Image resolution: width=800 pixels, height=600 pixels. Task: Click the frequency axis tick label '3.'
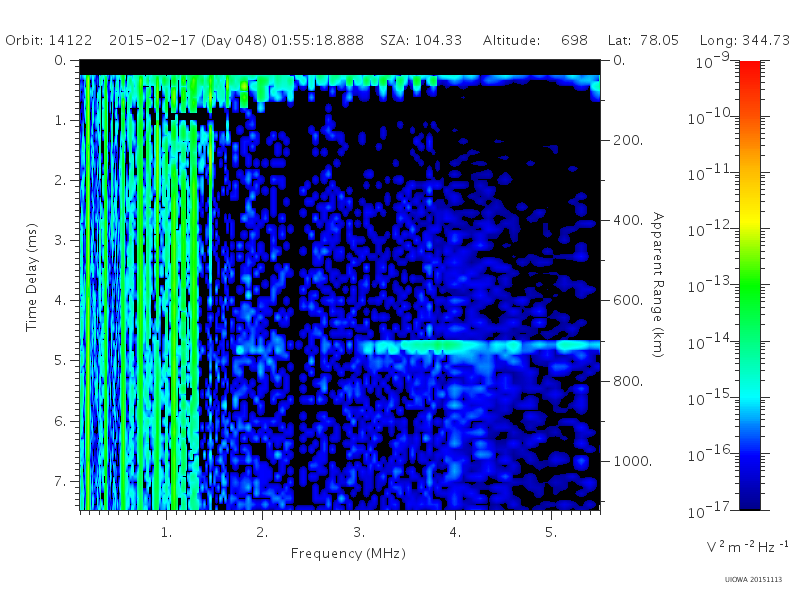[x=359, y=532]
